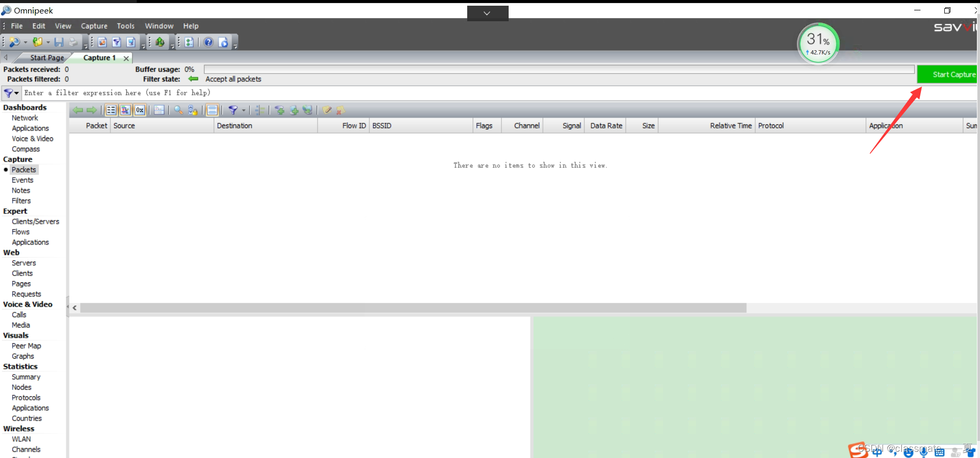
Task: Select Compass under Dashboards
Action: tap(26, 149)
